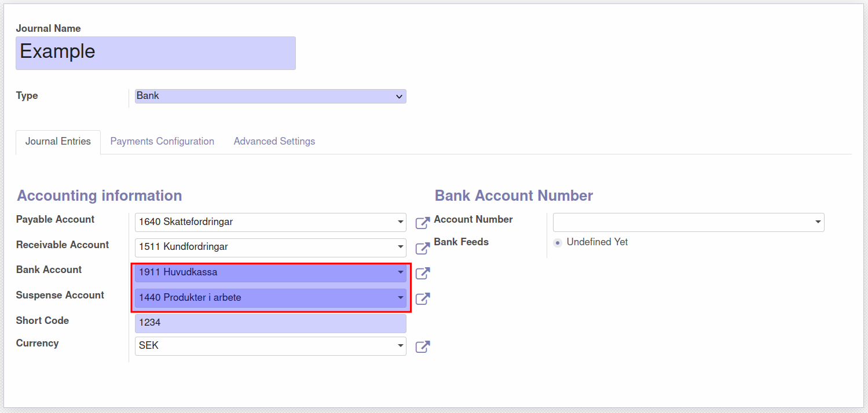Expand the Type dropdown set to Bank

click(x=270, y=96)
